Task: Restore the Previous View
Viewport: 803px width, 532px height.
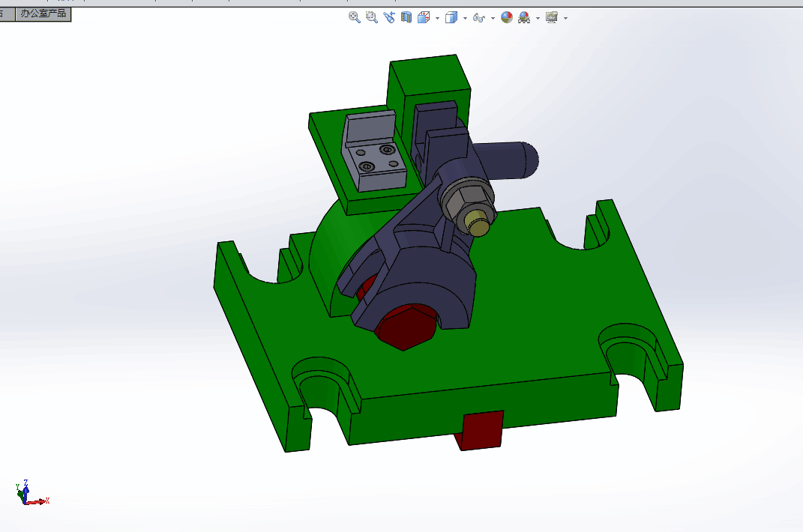Action: click(389, 17)
